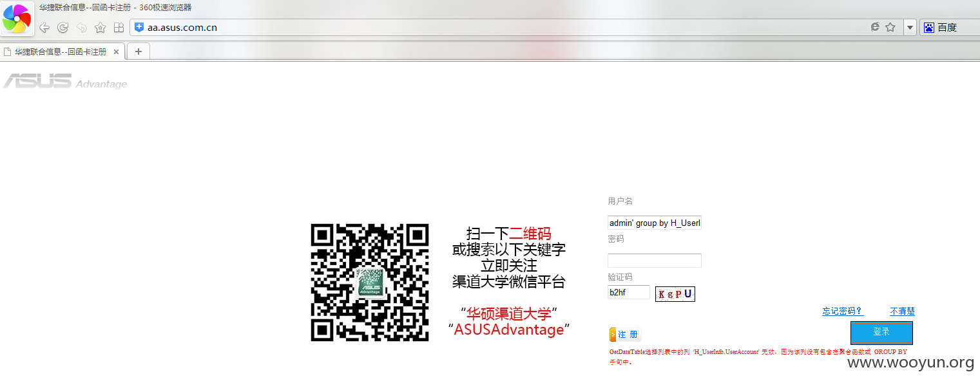Click 不清楚 to refresh captcha

902,311
